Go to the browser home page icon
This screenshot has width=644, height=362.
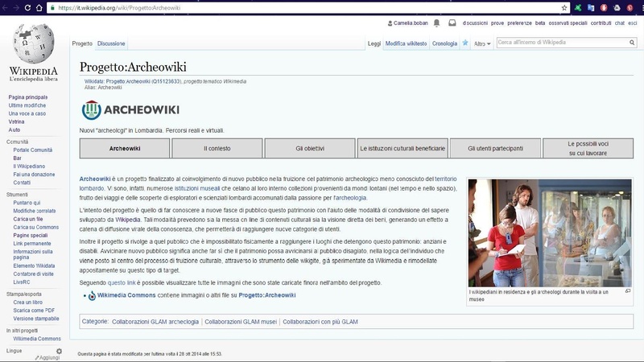[39, 7]
